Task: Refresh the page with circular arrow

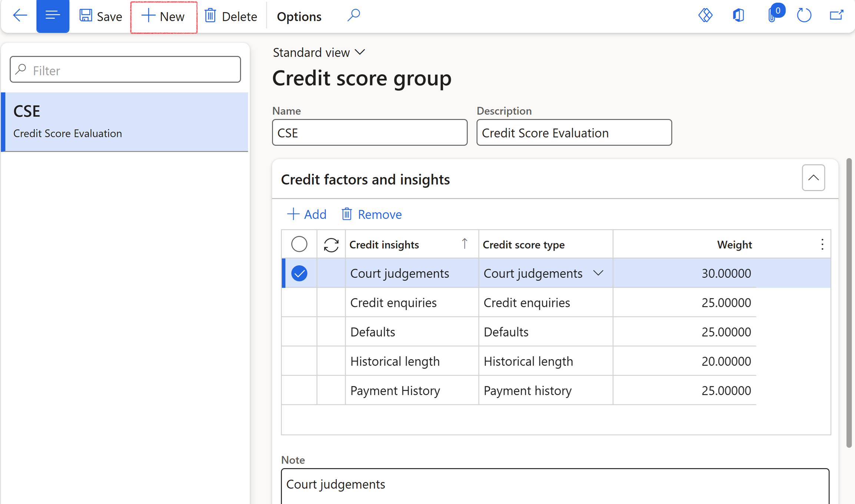Action: (804, 16)
